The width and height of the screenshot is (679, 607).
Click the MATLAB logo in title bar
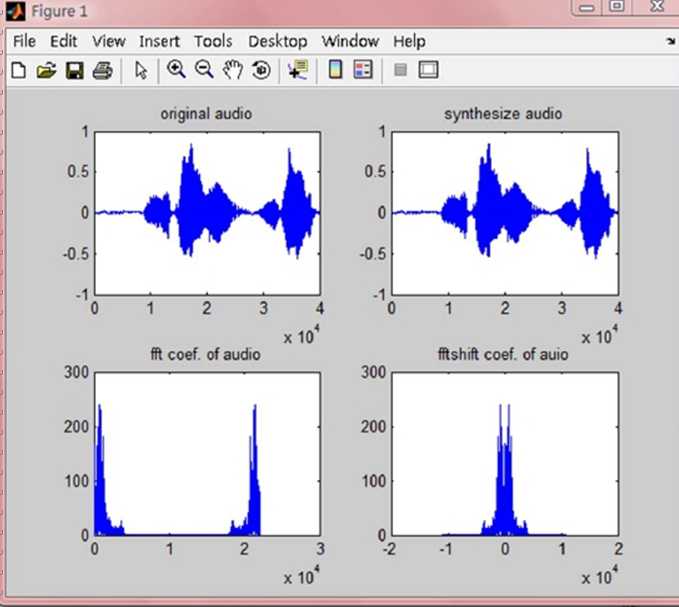point(15,11)
